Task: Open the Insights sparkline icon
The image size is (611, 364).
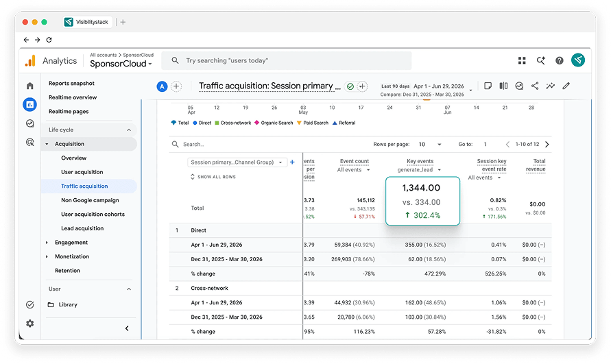Action: coord(550,86)
